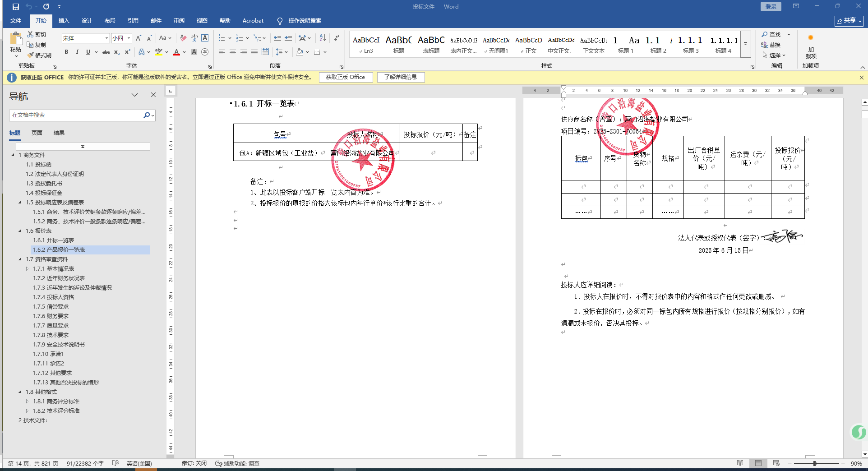The image size is (868, 471).
Task: Toggle character shading on the selection
Action: (194, 52)
